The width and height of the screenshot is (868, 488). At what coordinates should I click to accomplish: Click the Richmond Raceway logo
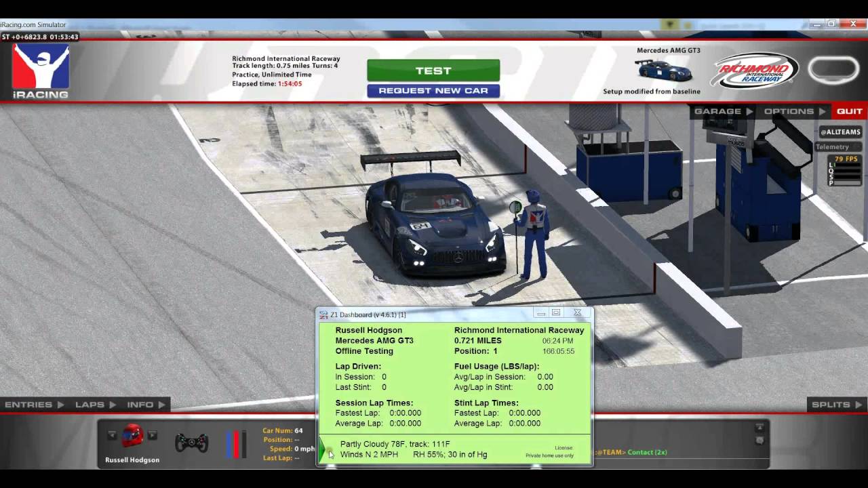click(755, 70)
